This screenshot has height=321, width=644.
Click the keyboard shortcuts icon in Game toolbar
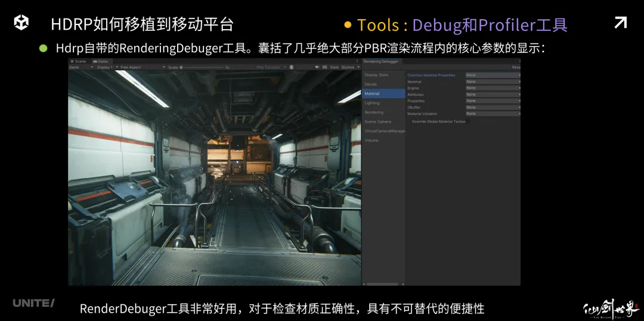325,67
